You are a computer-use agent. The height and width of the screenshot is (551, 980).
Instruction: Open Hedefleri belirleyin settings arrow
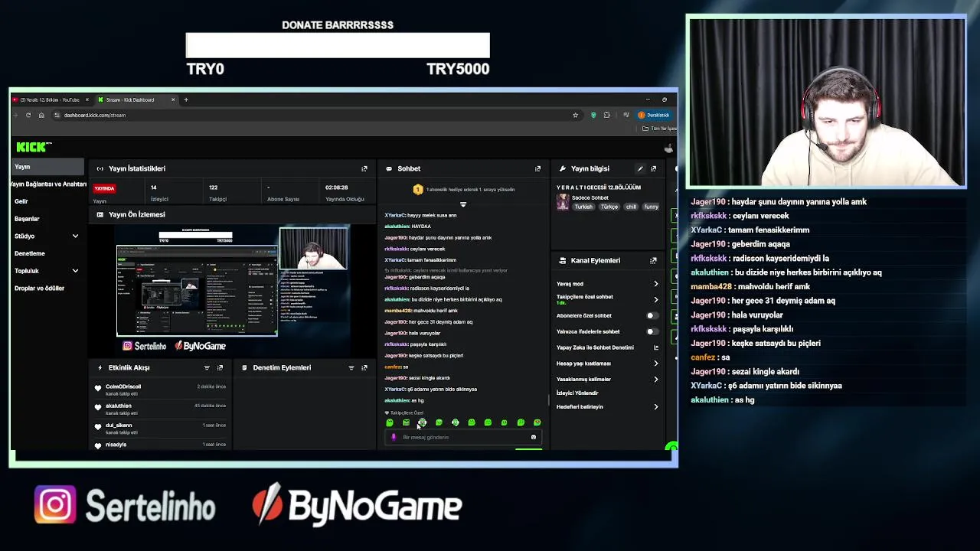(x=655, y=406)
